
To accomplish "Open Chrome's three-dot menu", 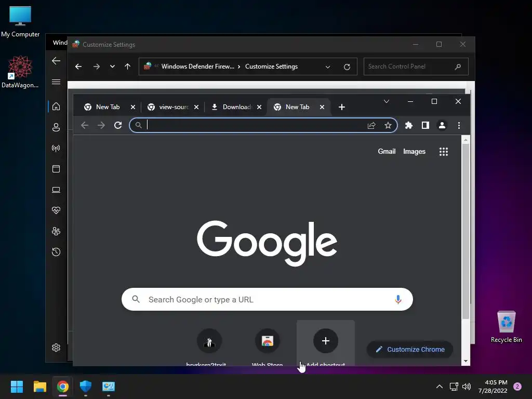I will point(459,125).
